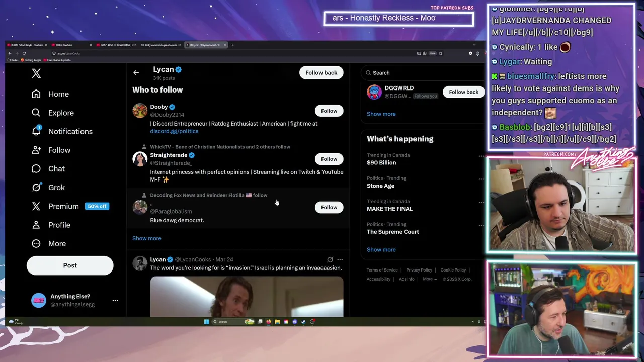644x362 pixels.
Task: Open Notifications in the sidebar
Action: pos(61,131)
